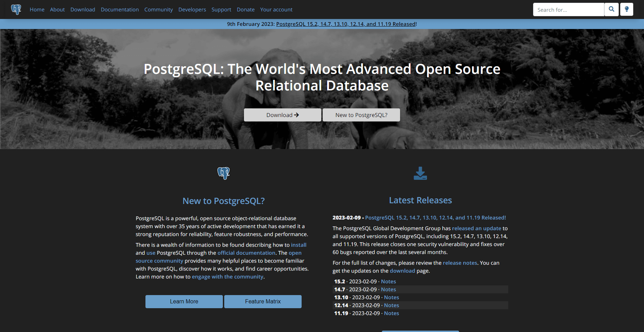Open Notes for version 12.14

pyautogui.click(x=391, y=305)
